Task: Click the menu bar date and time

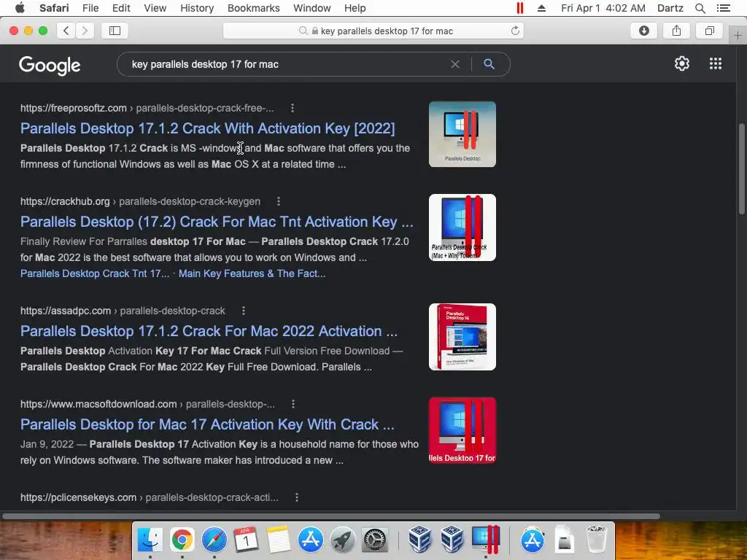Action: click(603, 8)
